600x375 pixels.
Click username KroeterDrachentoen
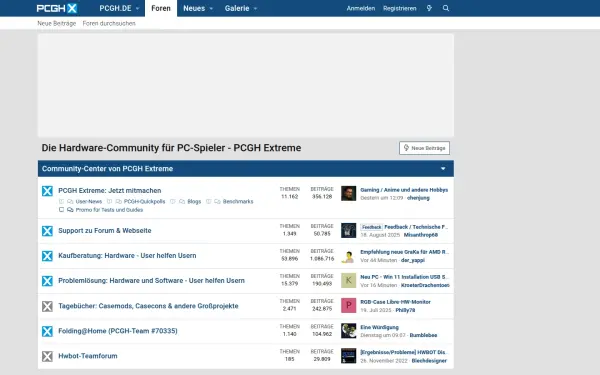425,285
